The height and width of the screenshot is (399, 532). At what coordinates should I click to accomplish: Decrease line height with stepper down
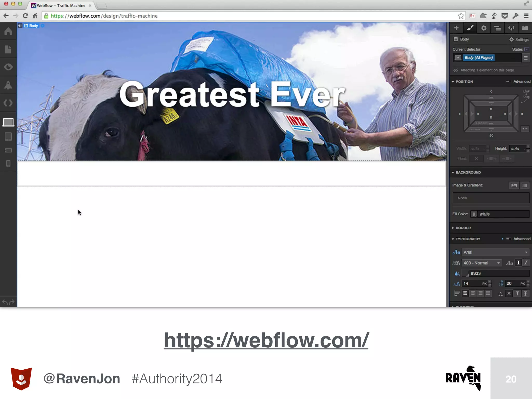tap(528, 285)
